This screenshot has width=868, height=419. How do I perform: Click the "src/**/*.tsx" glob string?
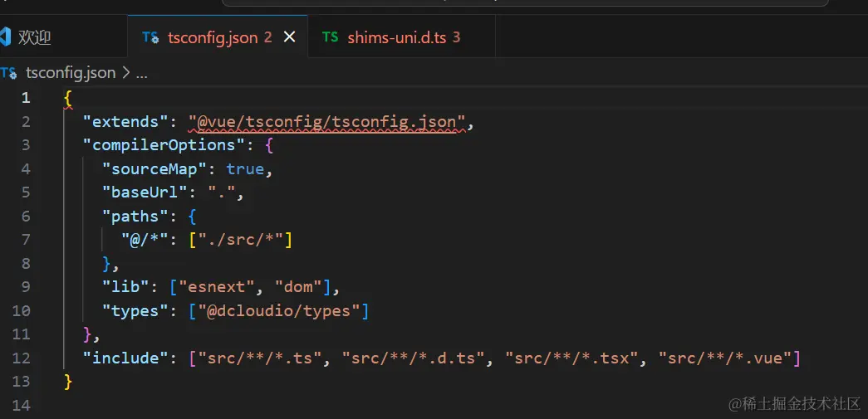pos(573,358)
